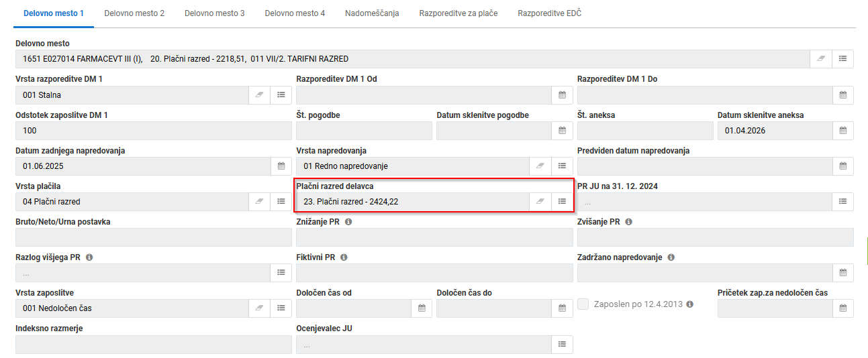Open list for Vrsta razporeditve DM 1
This screenshot has height=358, width=868.
(281, 95)
